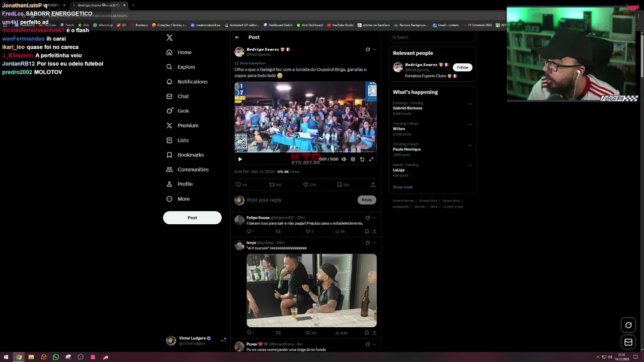Open options for Gabriel Barbosa trend

tap(470, 104)
